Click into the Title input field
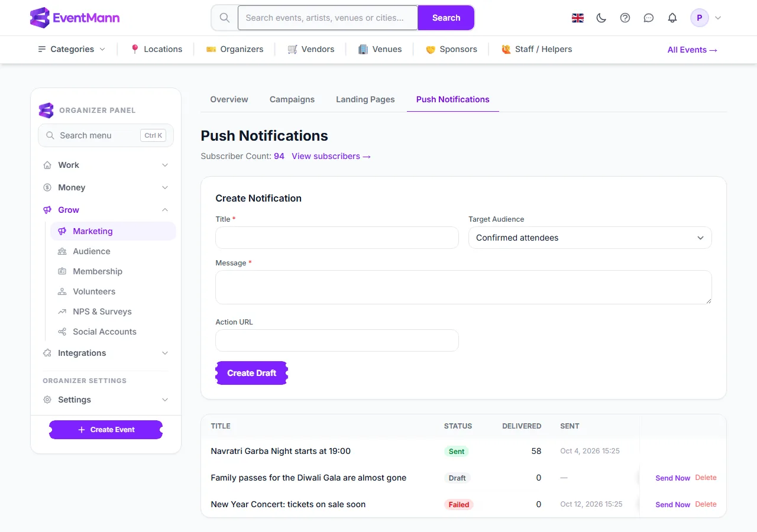 point(337,238)
